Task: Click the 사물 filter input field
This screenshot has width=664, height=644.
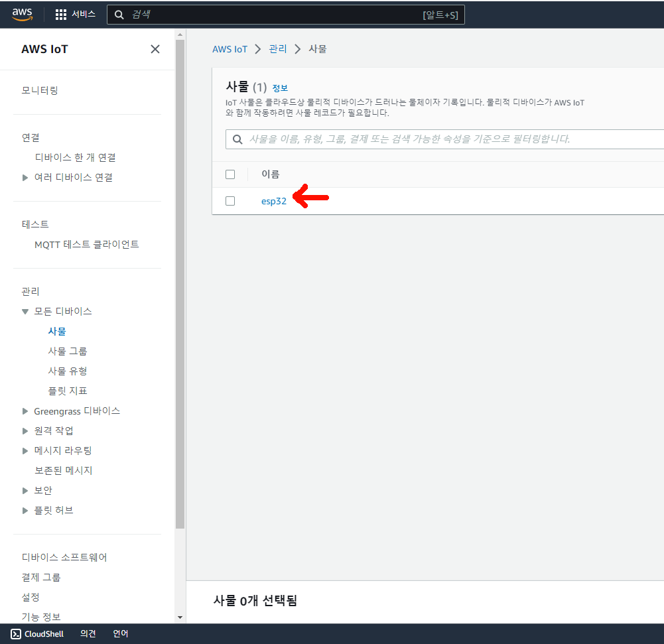Action: (x=444, y=139)
